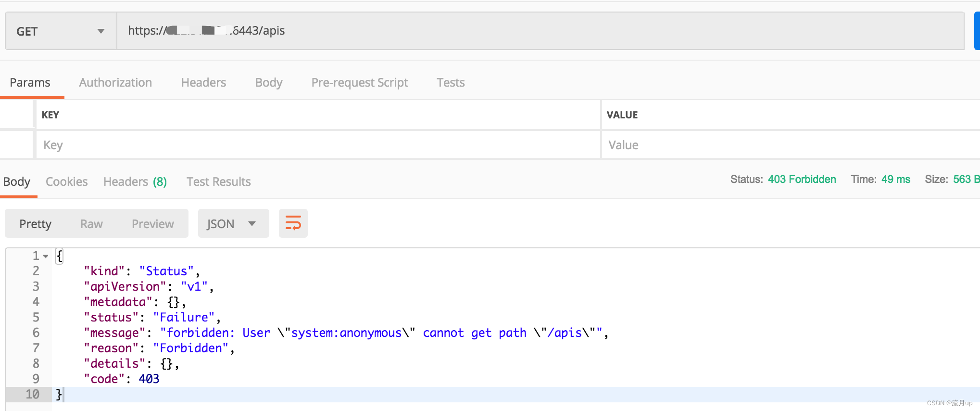Toggle the line wrap icon

(x=293, y=223)
